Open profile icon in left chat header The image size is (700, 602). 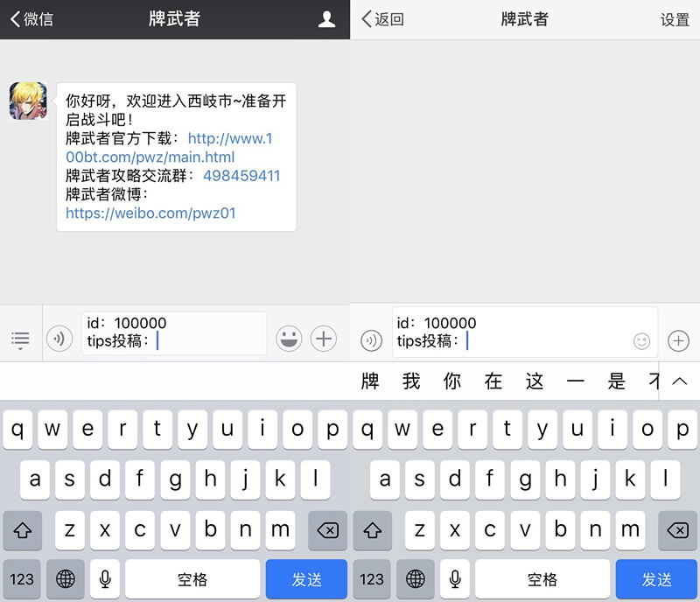pyautogui.click(x=326, y=19)
